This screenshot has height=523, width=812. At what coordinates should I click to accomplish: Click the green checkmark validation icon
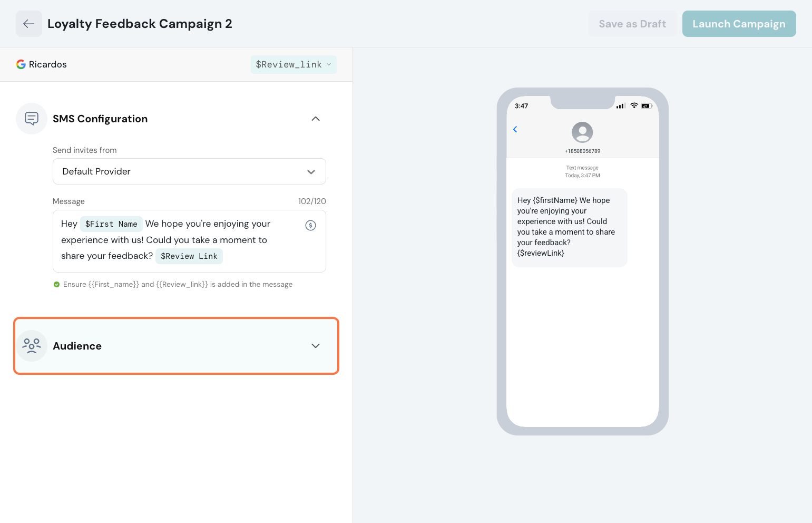[56, 285]
